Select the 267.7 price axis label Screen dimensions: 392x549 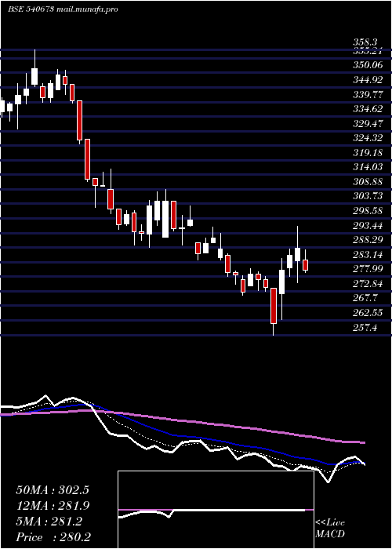365,298
